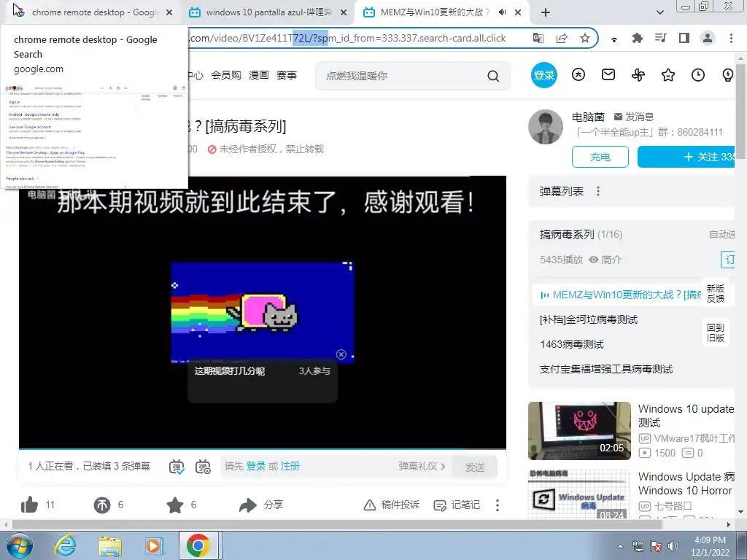747x560 pixels.
Task: Click the Bilibili search box 点燃我温暖你
Action: [x=400, y=76]
